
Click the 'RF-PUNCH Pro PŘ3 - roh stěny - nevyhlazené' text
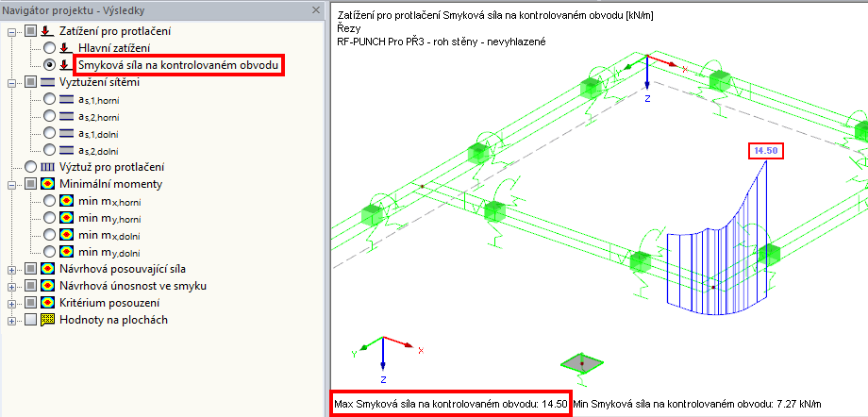point(442,42)
